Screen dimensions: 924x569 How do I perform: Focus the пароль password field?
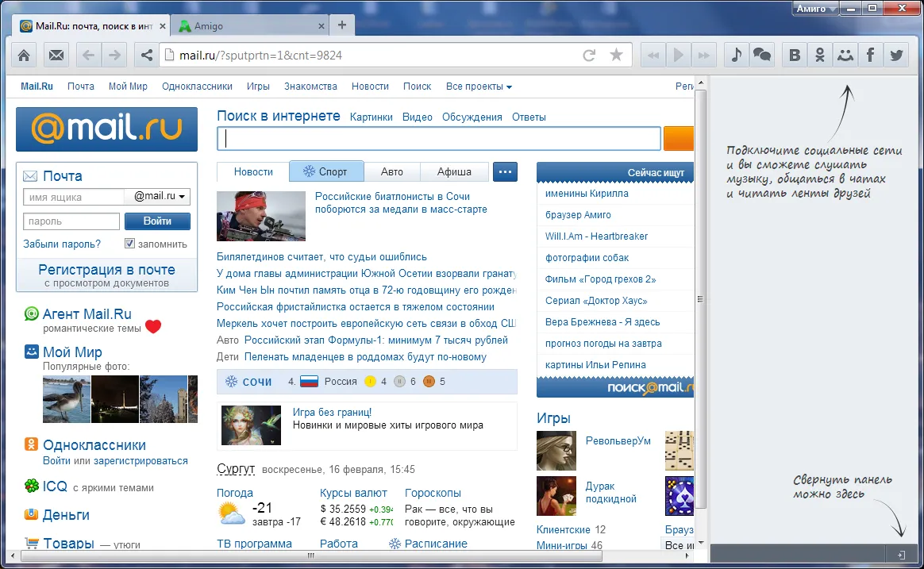coord(71,221)
